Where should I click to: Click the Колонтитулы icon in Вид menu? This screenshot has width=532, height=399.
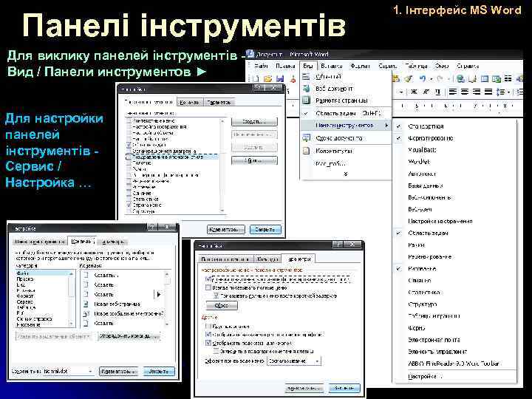point(306,151)
